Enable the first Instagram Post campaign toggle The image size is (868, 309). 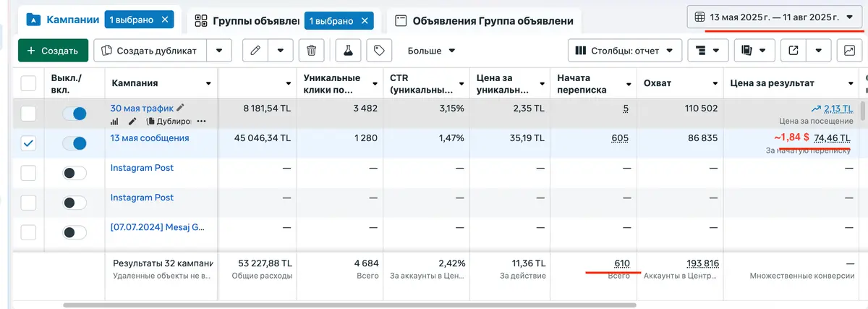75,173
